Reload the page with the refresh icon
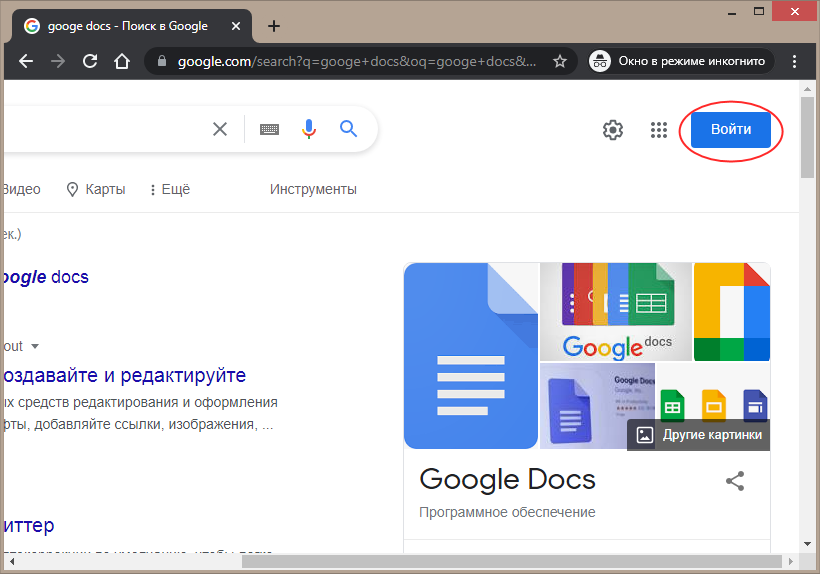Screen dimensions: 820x574 pyautogui.click(x=90, y=61)
